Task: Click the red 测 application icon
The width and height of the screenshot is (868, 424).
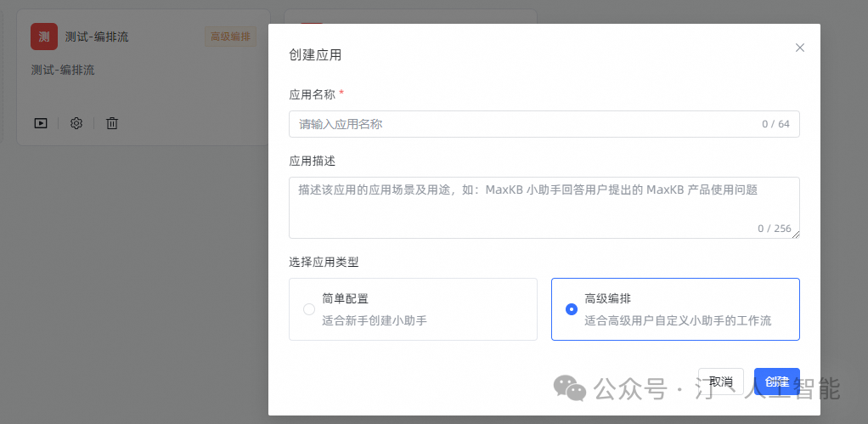Action: tap(44, 37)
